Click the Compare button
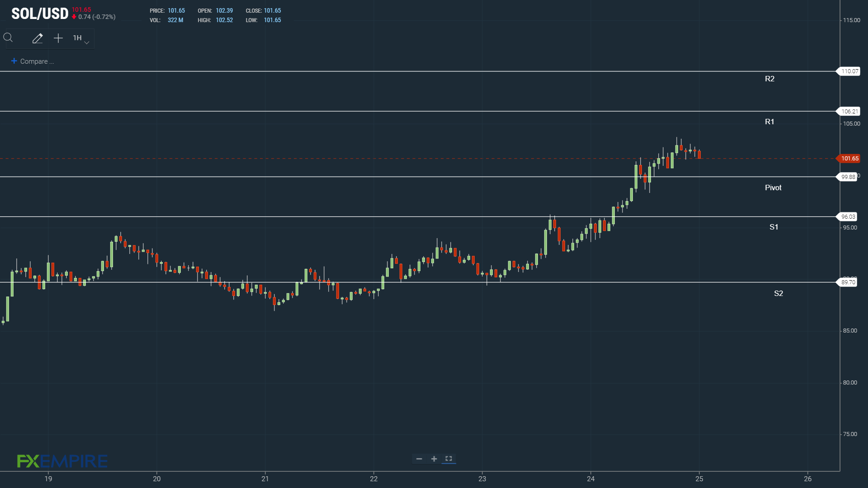Viewport: 868px width, 488px height. pyautogui.click(x=33, y=61)
